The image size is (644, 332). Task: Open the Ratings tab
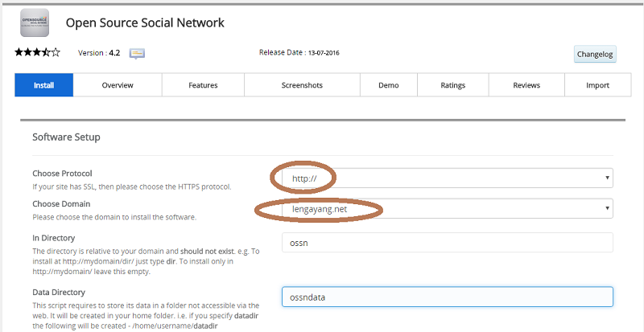click(x=452, y=85)
